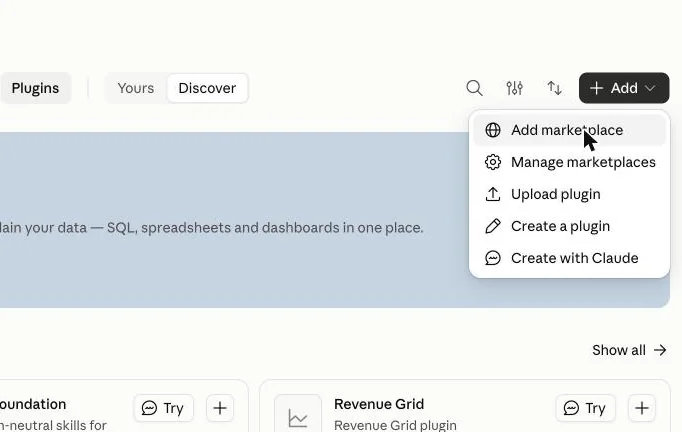Open the search magnifier icon
The width and height of the screenshot is (682, 432).
coord(474,88)
